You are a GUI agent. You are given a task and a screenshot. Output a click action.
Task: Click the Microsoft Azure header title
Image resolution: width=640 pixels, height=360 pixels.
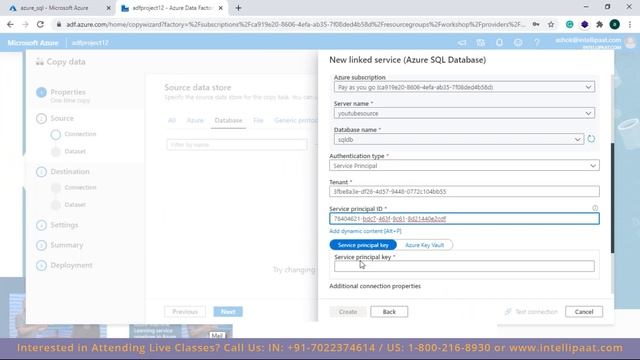(33, 43)
